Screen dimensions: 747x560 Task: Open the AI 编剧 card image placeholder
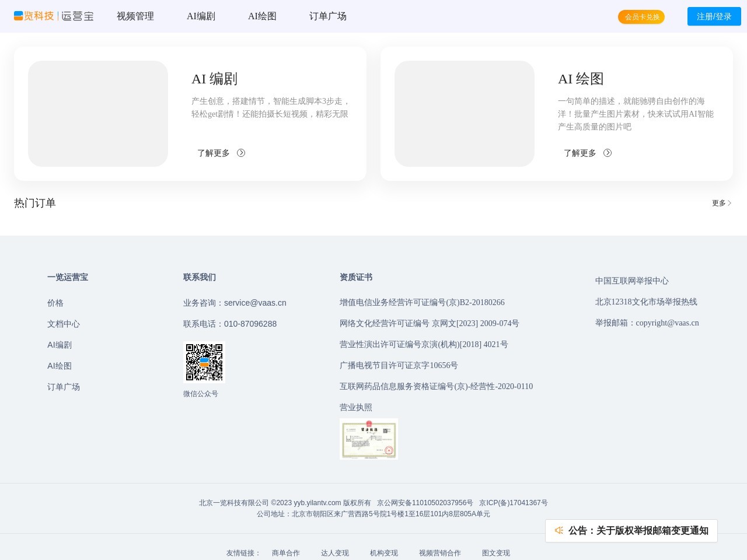pos(98,114)
